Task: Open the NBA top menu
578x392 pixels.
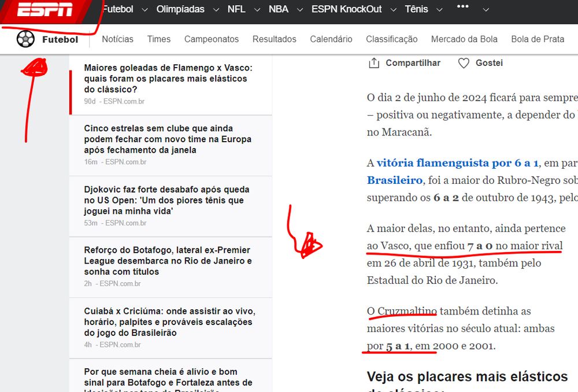Action: tap(279, 9)
